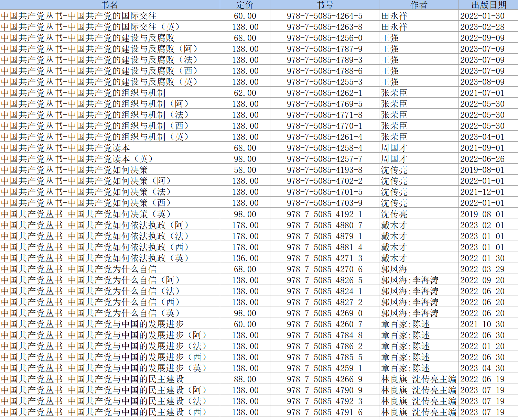Click title 中国共产党与中国的民主建设（西）
The height and width of the screenshot is (420, 518).
coord(104,412)
